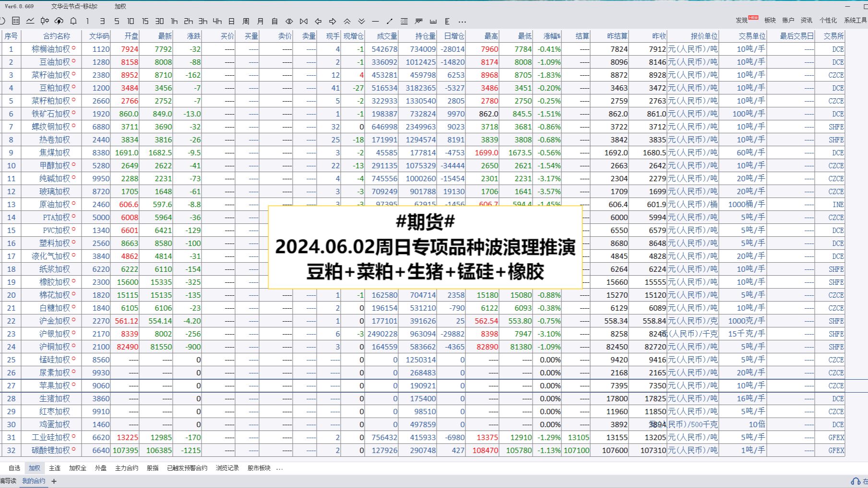
Task: Switch to the 浏览记录 tab
Action: (227, 468)
